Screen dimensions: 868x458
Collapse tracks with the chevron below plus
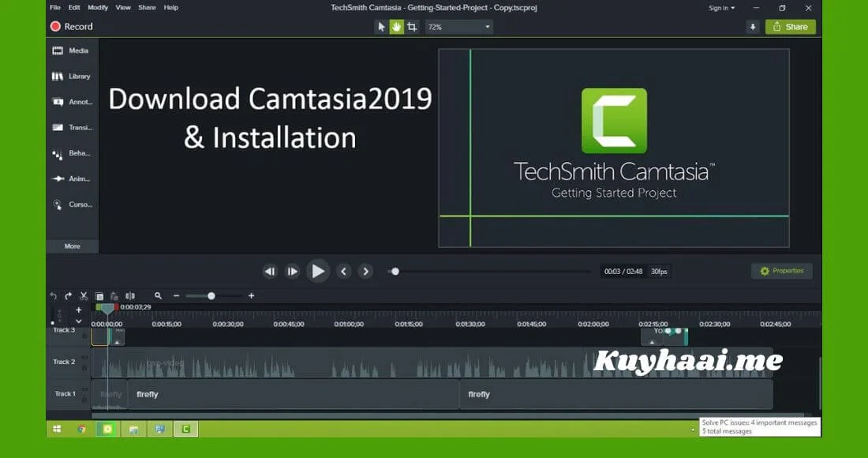coord(79,321)
